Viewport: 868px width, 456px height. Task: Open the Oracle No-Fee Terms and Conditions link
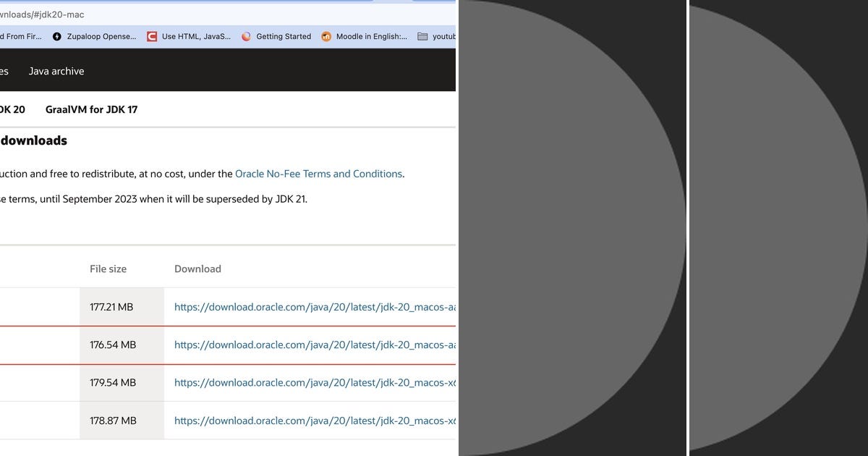tap(318, 173)
